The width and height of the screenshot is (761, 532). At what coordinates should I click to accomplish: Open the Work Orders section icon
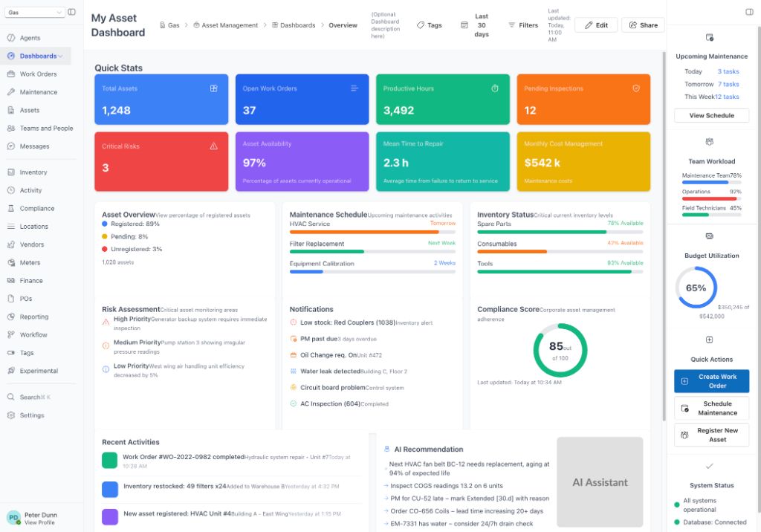pos(13,74)
